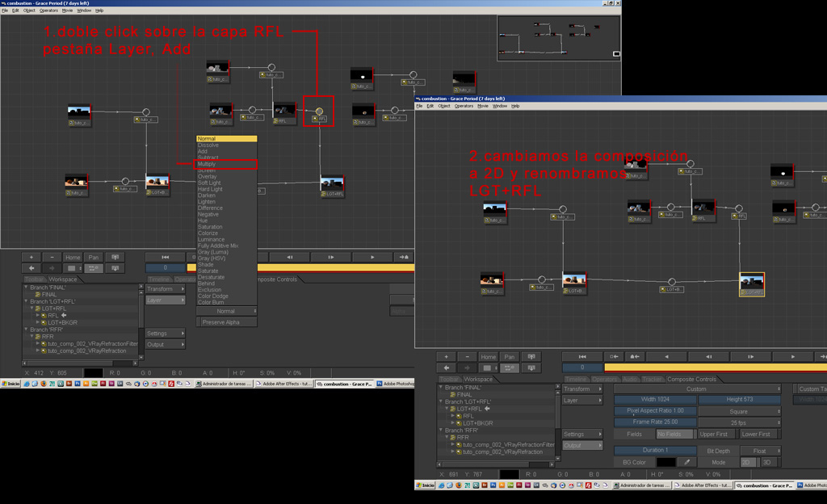827x504 pixels.
Task: Zoom in with the plus button in front window
Action: coord(446,357)
